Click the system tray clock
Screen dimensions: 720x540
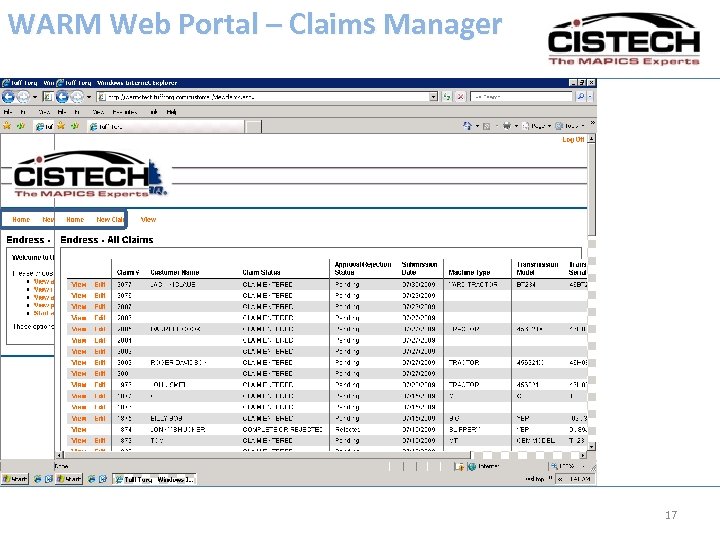[579, 479]
